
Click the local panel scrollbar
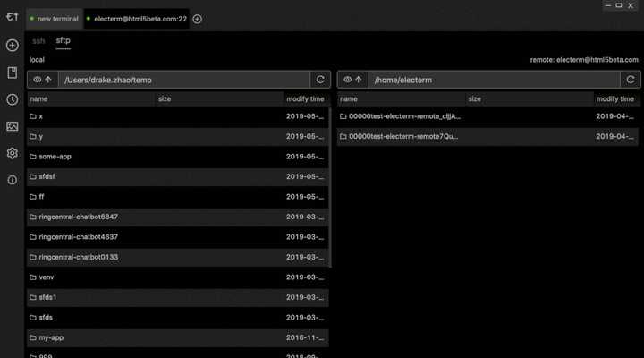(x=330, y=188)
